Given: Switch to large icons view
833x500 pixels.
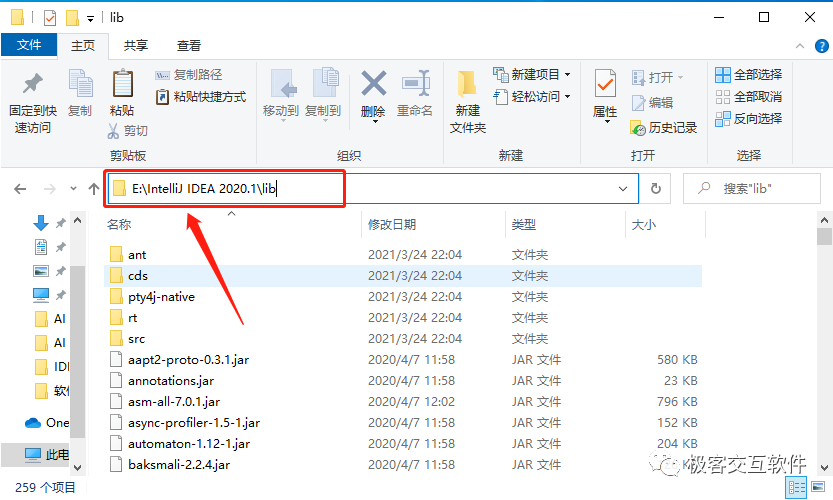Looking at the screenshot, I should tap(818, 488).
